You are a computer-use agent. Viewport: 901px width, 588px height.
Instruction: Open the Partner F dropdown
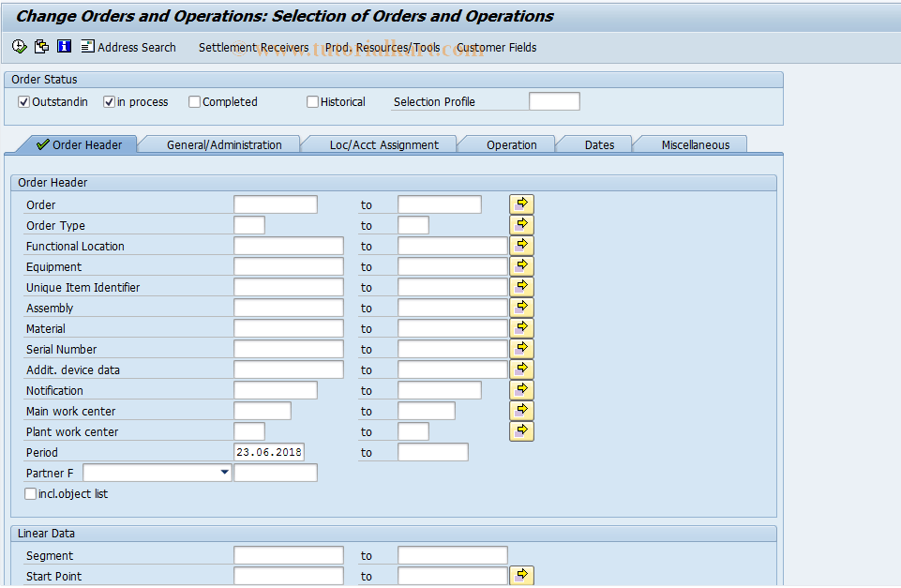pos(225,472)
